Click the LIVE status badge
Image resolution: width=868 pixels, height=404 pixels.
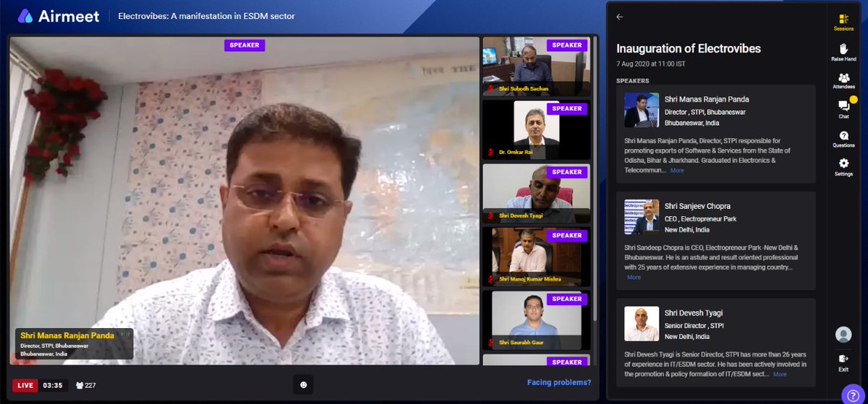point(25,385)
